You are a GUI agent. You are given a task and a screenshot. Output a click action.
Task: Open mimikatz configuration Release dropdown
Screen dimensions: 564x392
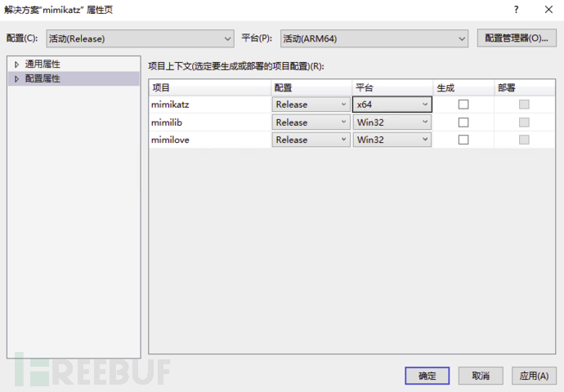(x=311, y=105)
